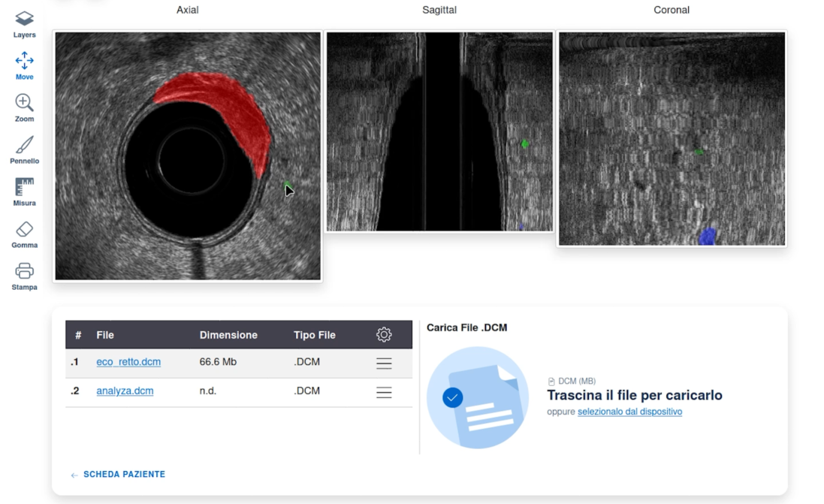
Task: Open row menu for analyza.dcm
Action: 384,392
